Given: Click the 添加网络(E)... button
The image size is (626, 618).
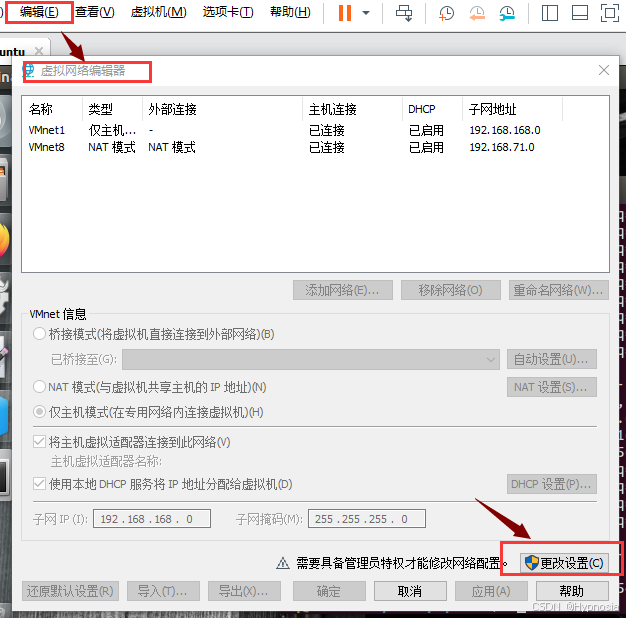Looking at the screenshot, I should click(343, 290).
